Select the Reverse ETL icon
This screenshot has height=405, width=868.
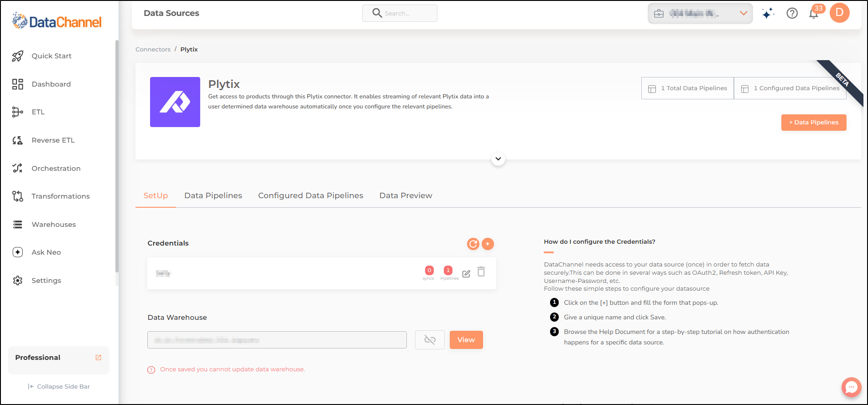(x=17, y=140)
